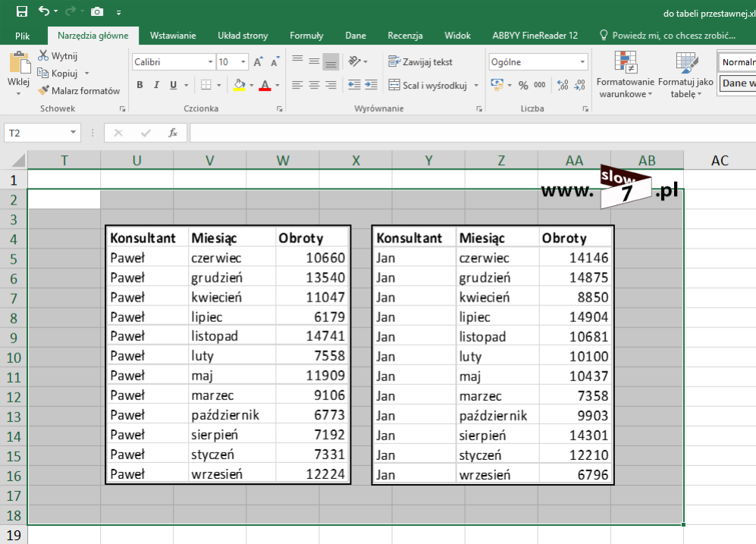Select the Normalny cell style
Screen dimensions: 756x544
738,61
